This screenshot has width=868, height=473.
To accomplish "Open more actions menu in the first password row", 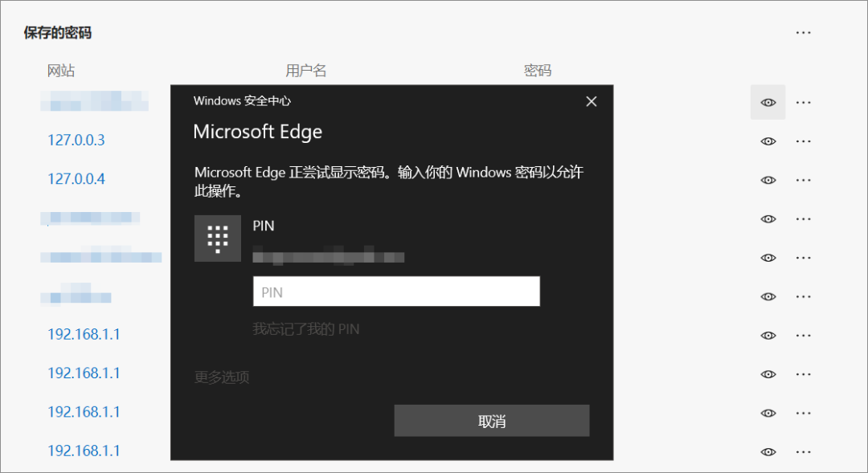I will tap(803, 103).
